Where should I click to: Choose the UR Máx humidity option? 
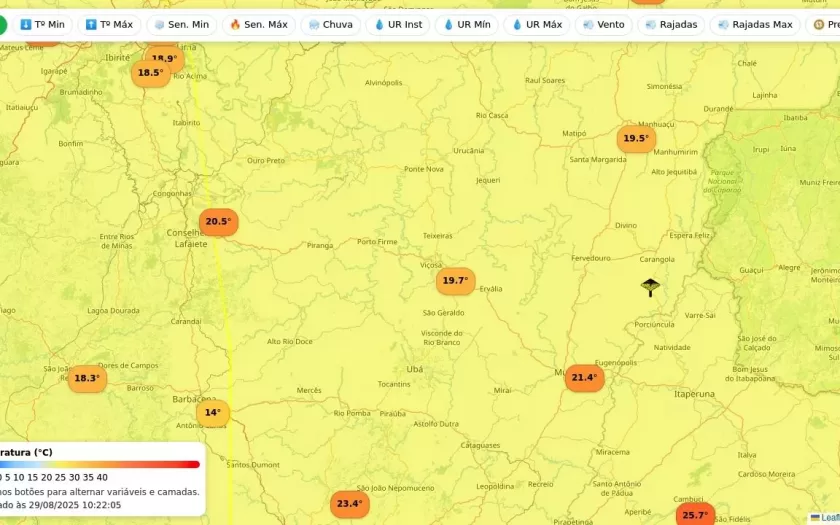pos(537,25)
